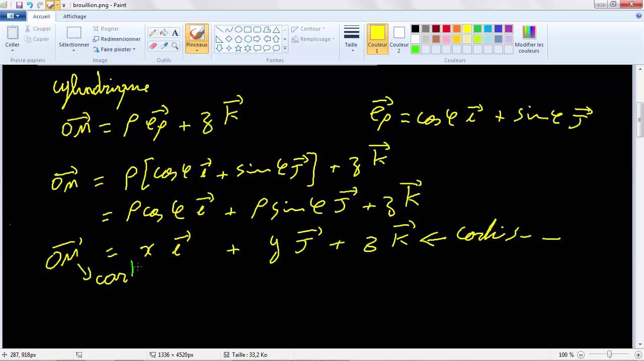Image resolution: width=644 pixels, height=361 pixels.
Task: Click Modifier les couleurs button
Action: (529, 39)
